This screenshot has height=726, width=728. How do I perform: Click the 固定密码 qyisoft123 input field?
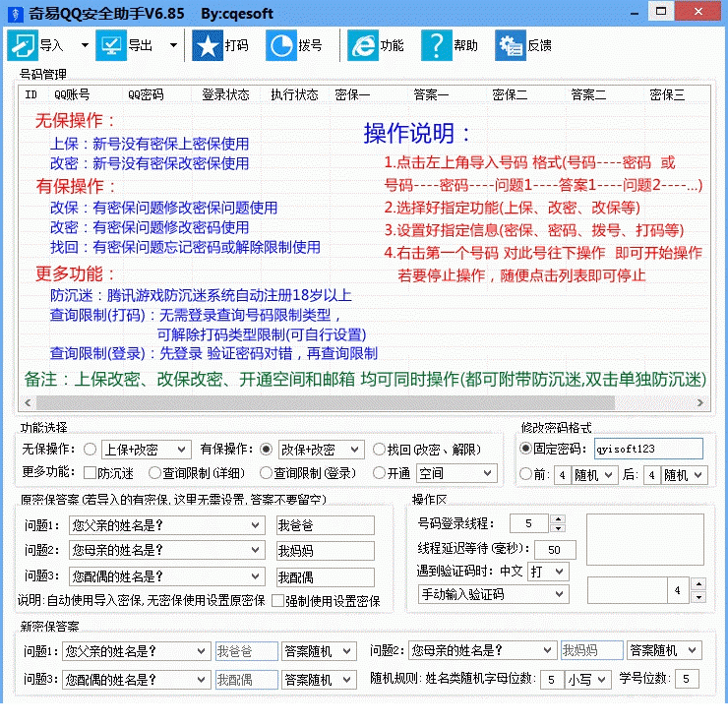point(648,449)
